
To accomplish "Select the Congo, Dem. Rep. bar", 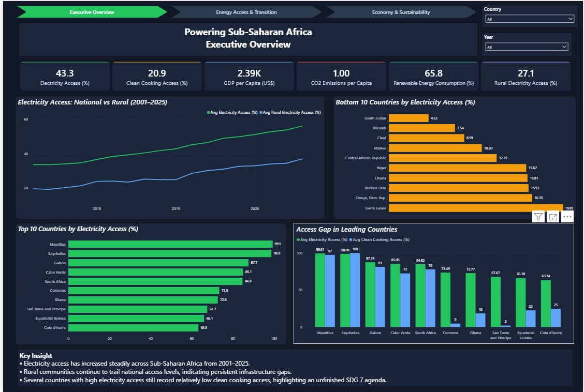I will [460, 198].
